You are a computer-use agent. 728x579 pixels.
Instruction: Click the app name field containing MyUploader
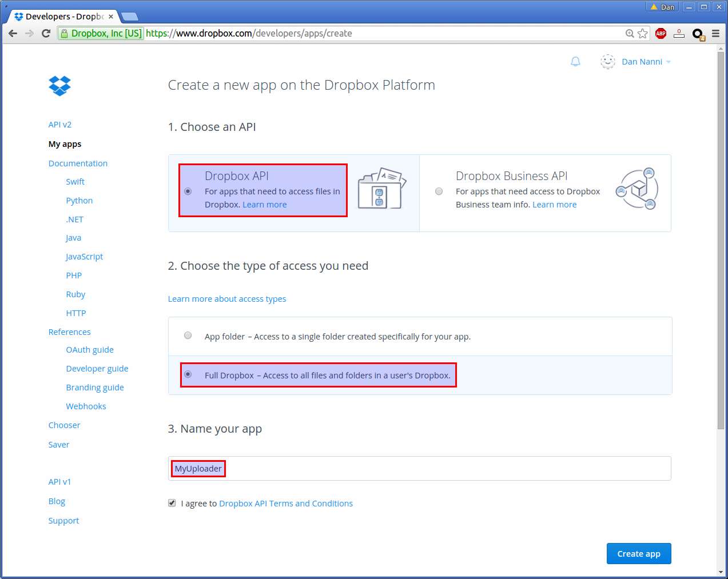pyautogui.click(x=420, y=469)
